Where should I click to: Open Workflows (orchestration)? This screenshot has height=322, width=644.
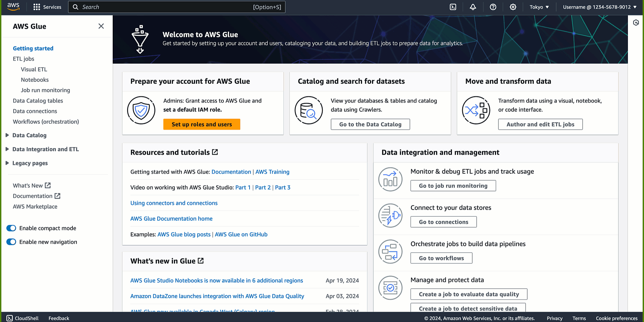tap(46, 122)
